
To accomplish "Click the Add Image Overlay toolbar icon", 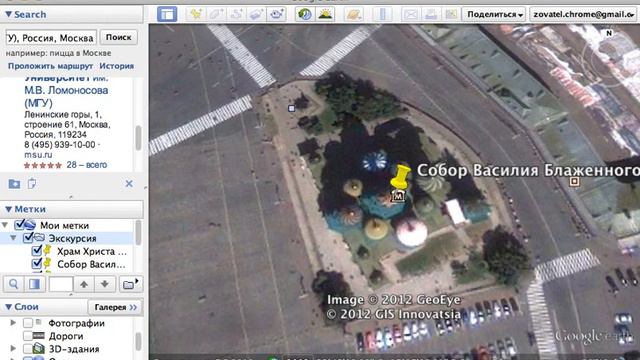I will pyautogui.click(x=256, y=14).
